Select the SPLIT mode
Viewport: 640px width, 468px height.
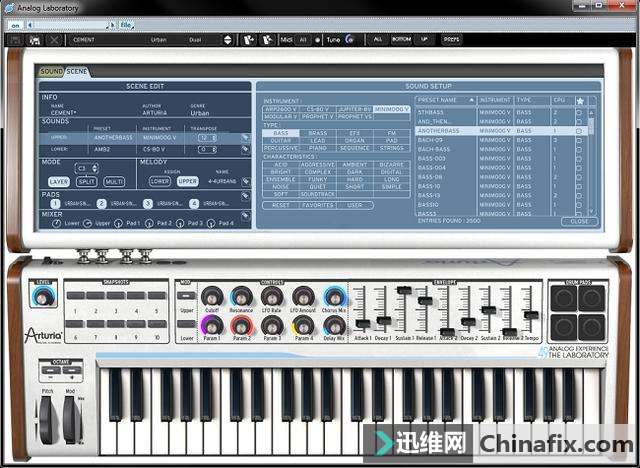pyautogui.click(x=87, y=182)
